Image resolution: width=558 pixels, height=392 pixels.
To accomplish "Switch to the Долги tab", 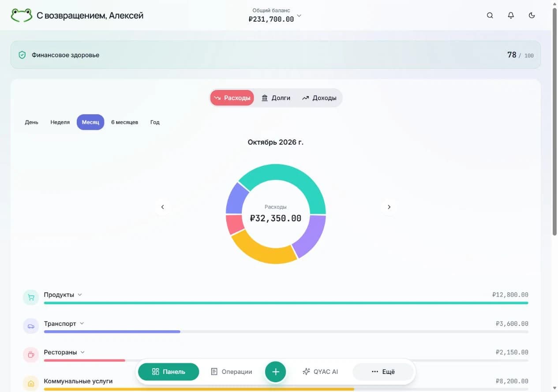I will (276, 98).
